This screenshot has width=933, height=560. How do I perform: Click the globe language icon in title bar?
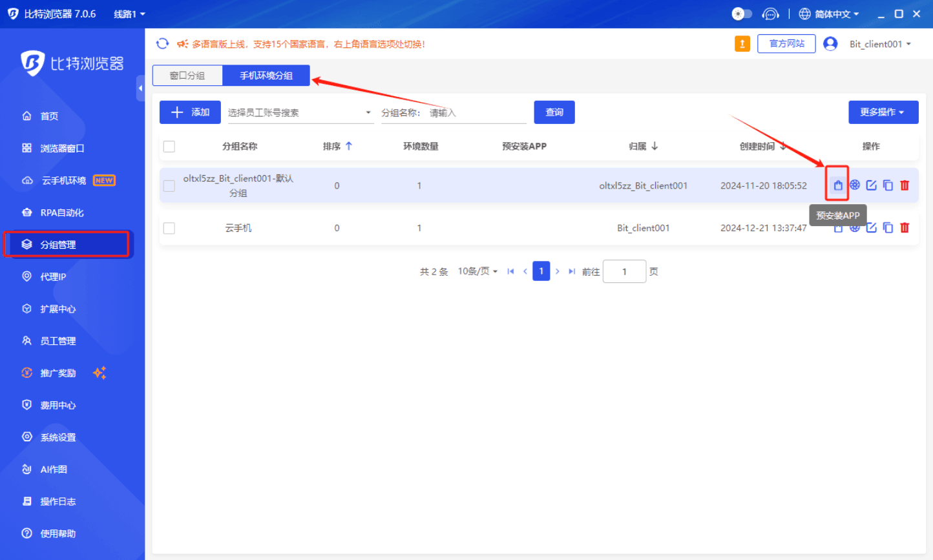(x=804, y=14)
